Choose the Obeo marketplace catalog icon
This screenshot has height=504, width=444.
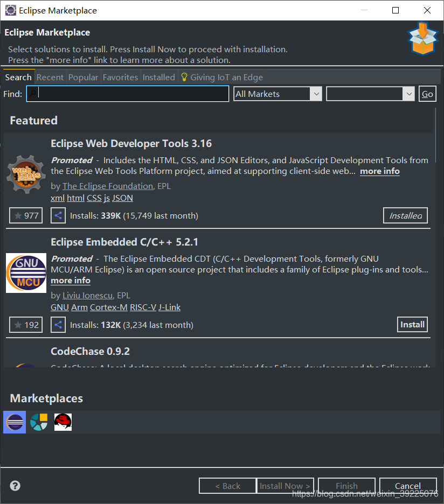pos(39,422)
